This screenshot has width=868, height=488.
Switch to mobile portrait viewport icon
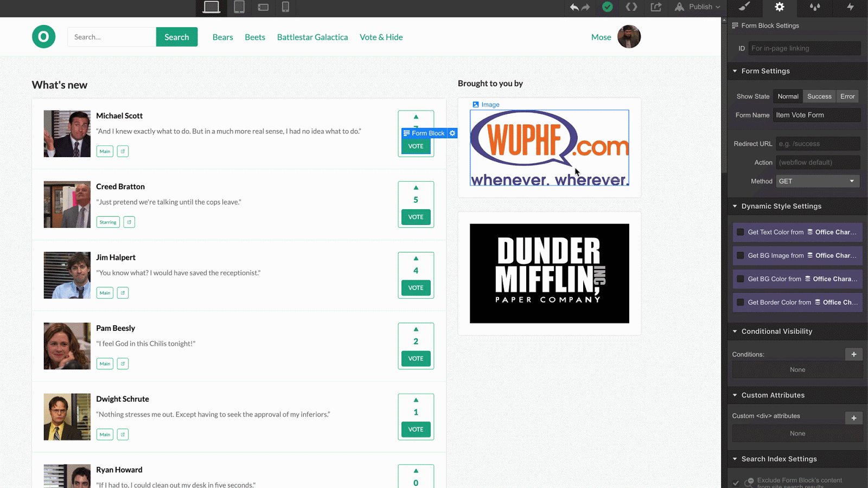tap(285, 7)
